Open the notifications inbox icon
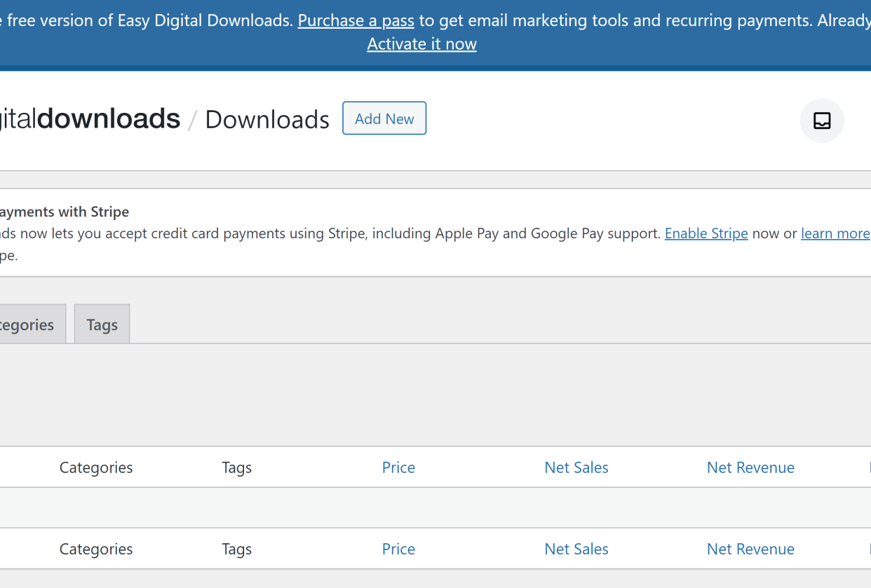 822,121
